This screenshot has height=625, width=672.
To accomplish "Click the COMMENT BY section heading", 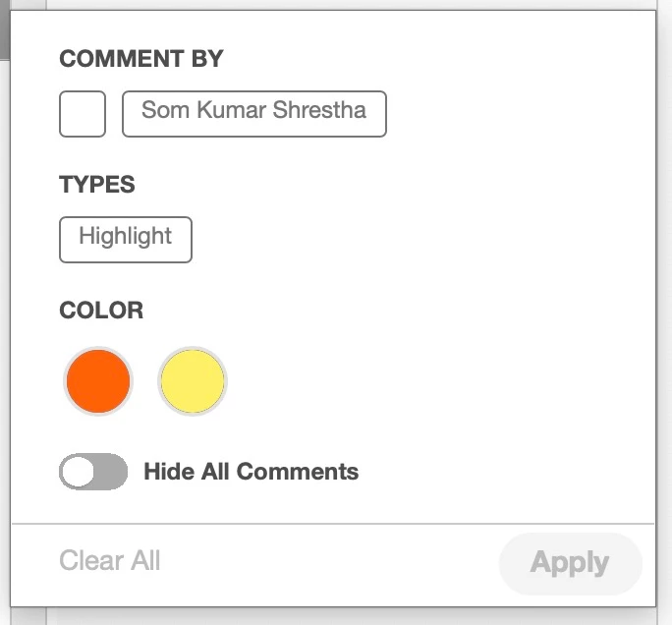I will point(141,59).
